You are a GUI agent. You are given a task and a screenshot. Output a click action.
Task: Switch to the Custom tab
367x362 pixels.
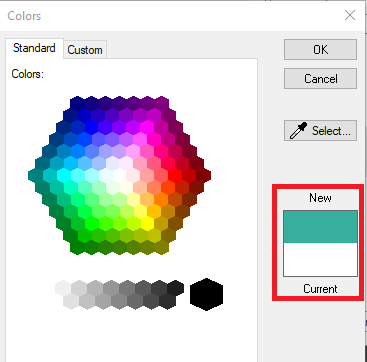pos(85,50)
